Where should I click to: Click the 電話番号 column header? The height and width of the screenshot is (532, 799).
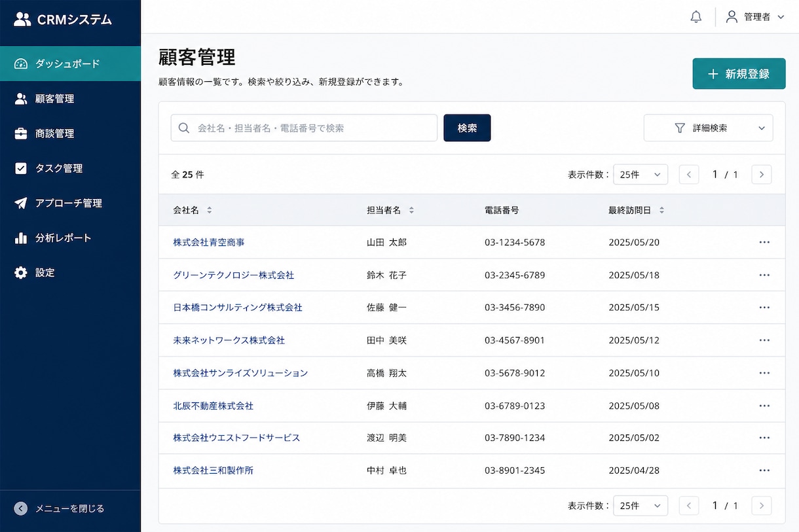pyautogui.click(x=502, y=210)
